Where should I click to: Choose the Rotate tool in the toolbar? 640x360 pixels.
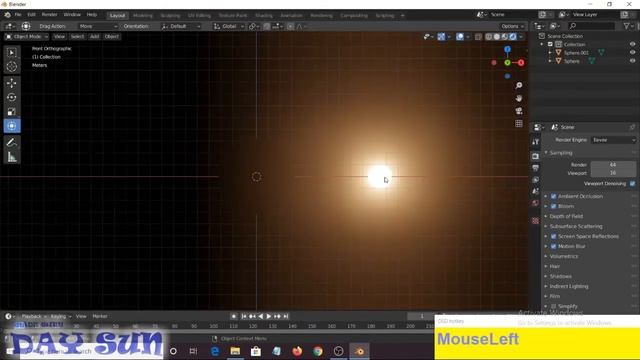click(12, 97)
